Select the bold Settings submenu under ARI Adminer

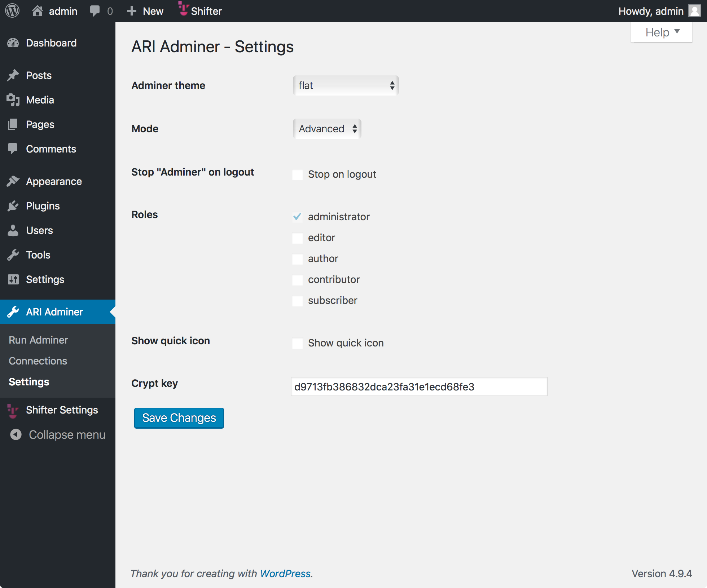29,382
